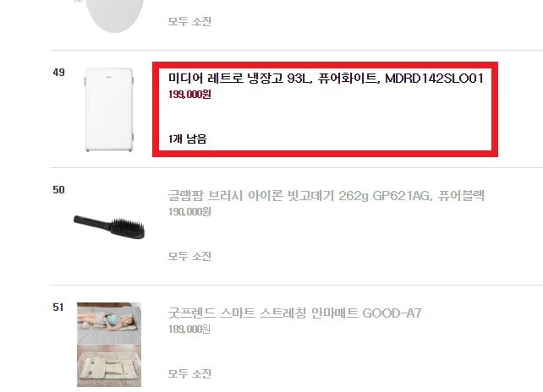
Task: Click the unfolded beige mat photo
Action: 109,366
